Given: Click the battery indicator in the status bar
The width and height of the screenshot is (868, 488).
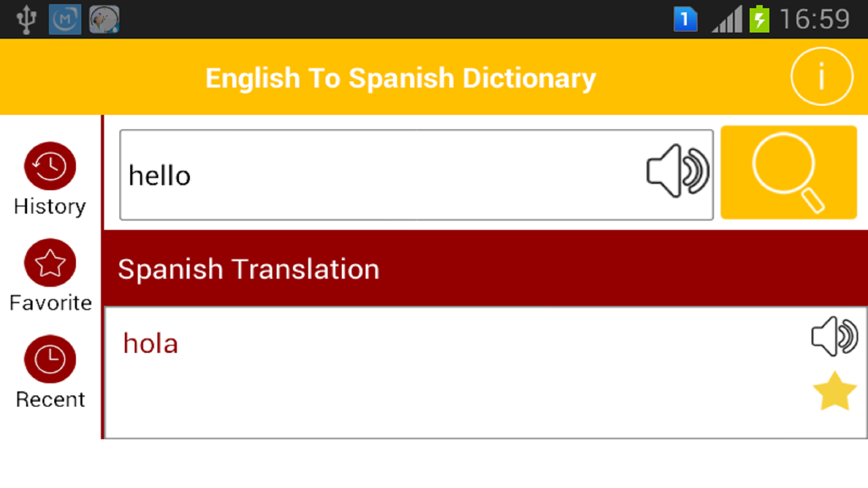Looking at the screenshot, I should pos(759,19).
